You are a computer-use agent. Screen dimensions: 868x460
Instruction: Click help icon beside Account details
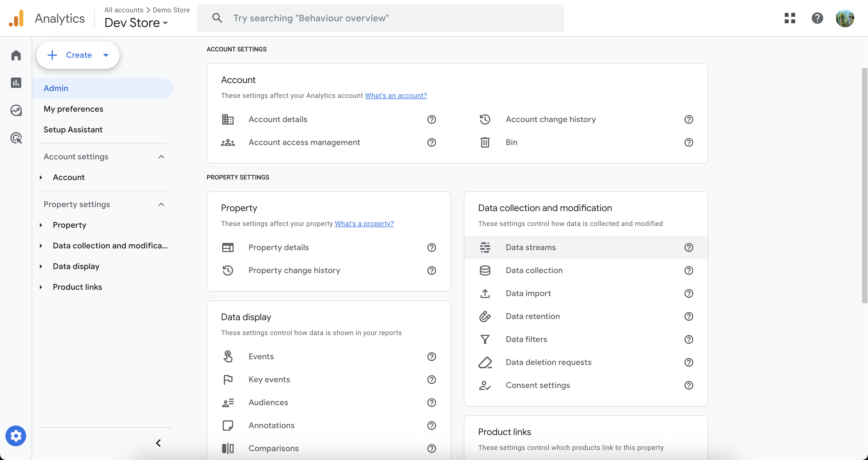tap(431, 120)
